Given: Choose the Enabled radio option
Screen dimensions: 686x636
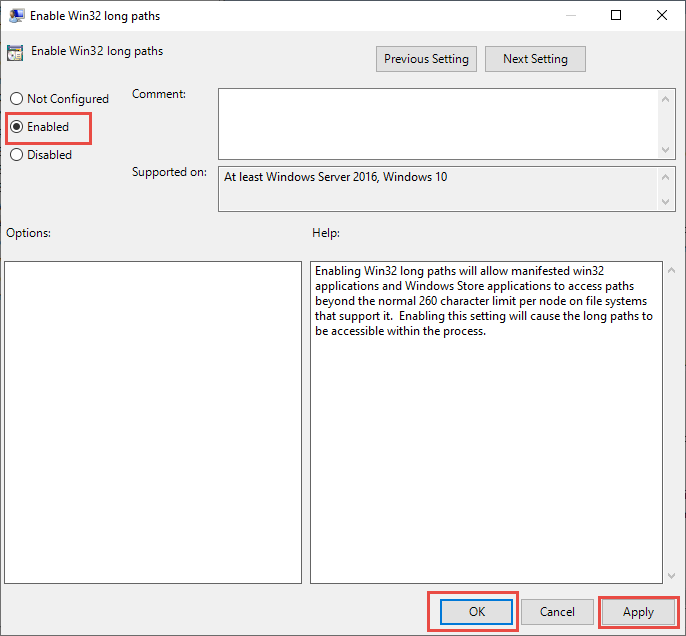Looking at the screenshot, I should click(x=16, y=127).
